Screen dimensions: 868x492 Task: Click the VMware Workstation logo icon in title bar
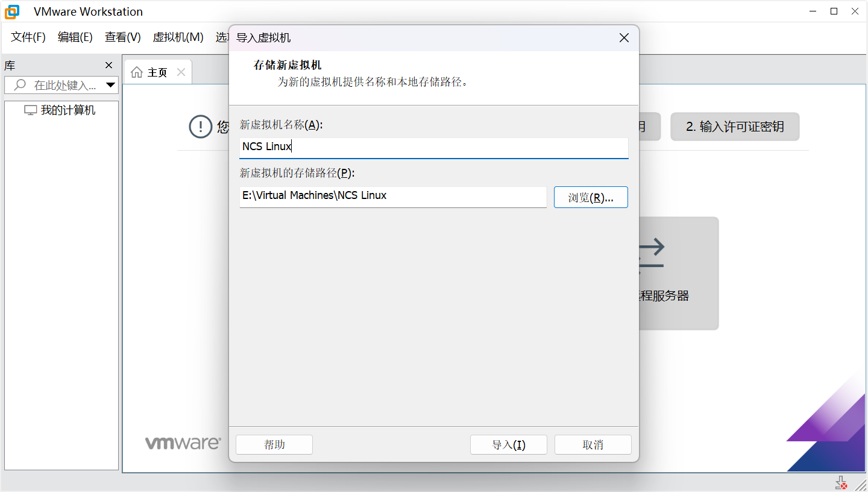click(12, 11)
